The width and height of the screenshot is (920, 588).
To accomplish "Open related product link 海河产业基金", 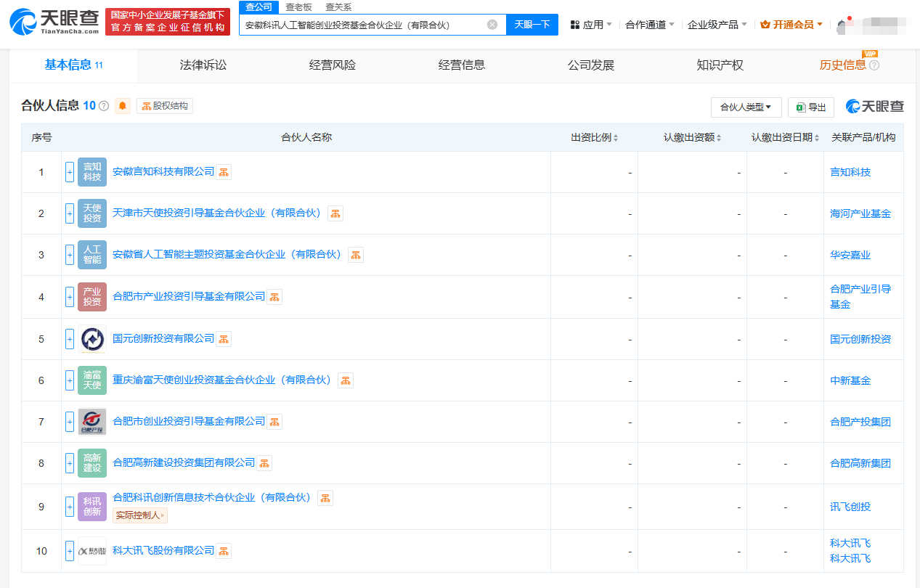I will pyautogui.click(x=860, y=213).
